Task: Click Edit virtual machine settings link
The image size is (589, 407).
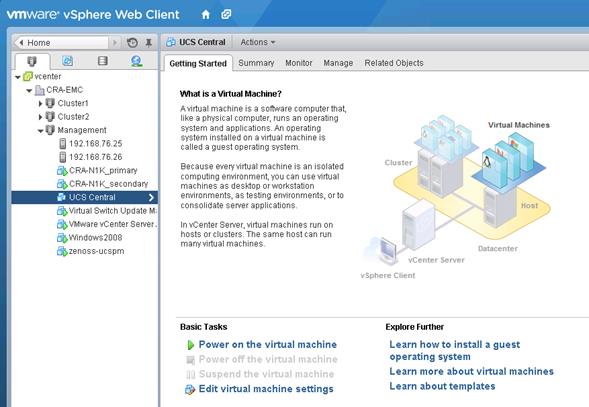Action: (x=266, y=389)
